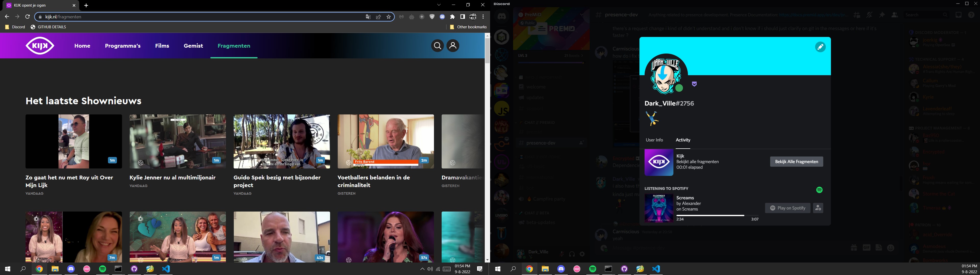This screenshot has height=275, width=980.
Task: Go back in browser history
Action: pos(7,17)
